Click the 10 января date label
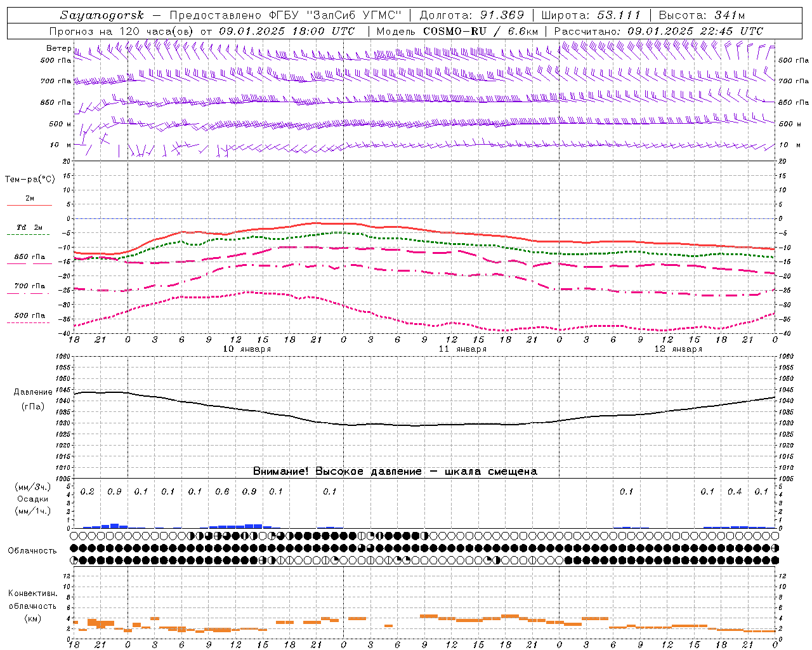Screen dimensions: 812x650 [247, 349]
